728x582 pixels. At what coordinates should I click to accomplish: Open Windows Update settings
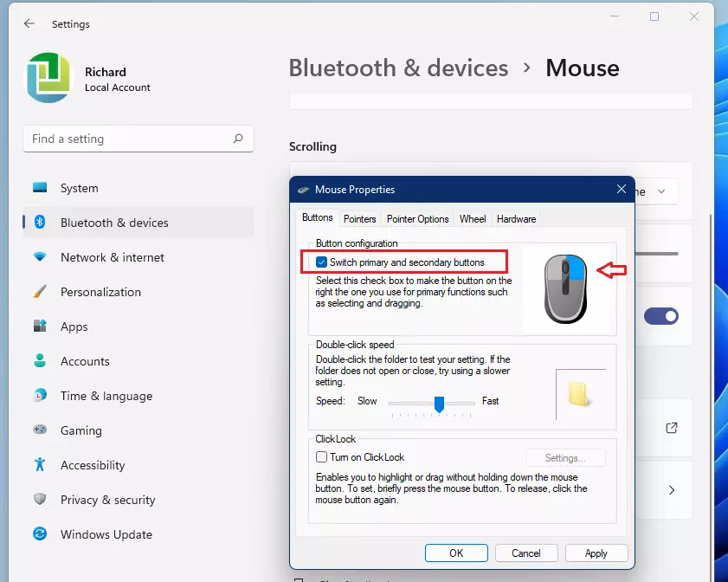click(139, 534)
